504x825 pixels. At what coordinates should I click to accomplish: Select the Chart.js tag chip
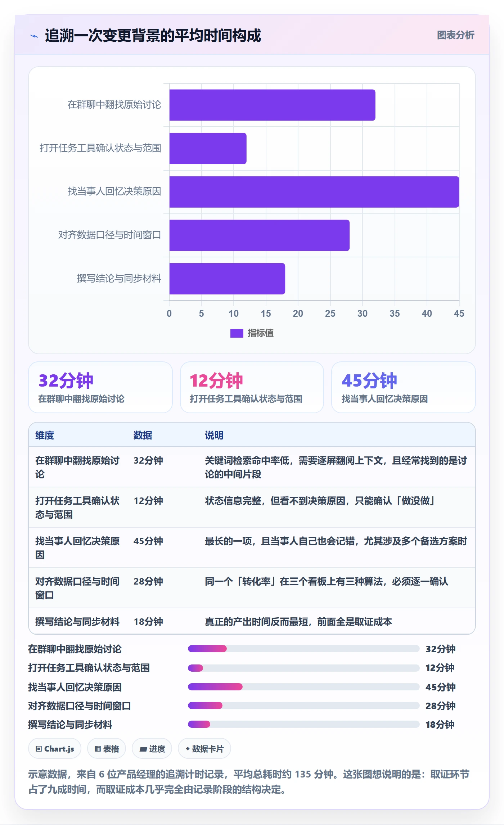(55, 749)
